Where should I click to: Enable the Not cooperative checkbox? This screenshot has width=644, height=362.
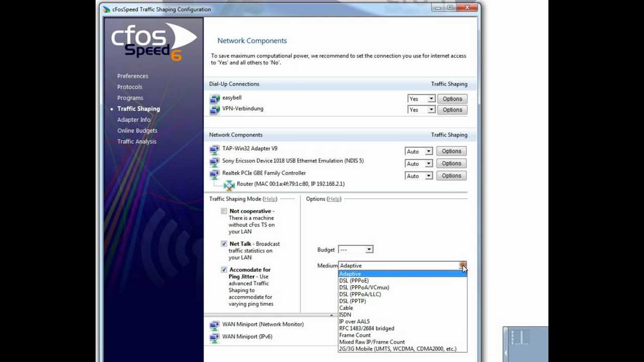[224, 211]
